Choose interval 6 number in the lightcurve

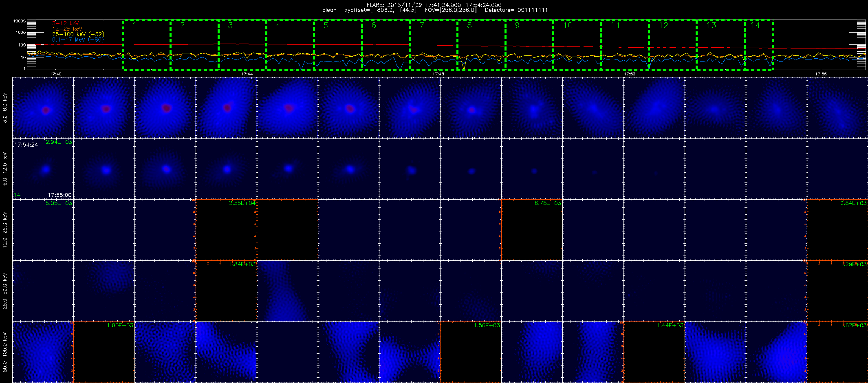pos(374,25)
